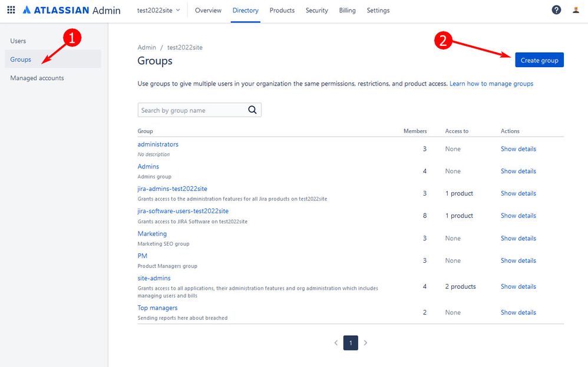
Task: Open the Marketing group
Action: [152, 233]
